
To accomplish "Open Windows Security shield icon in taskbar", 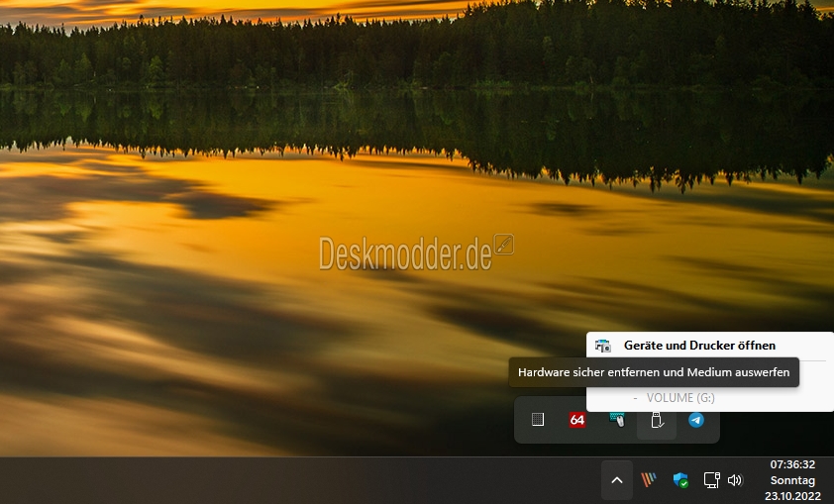I will pos(680,480).
